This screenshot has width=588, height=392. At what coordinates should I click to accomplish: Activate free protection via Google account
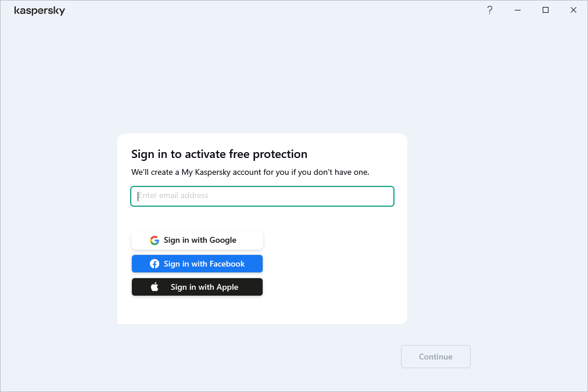[197, 240]
